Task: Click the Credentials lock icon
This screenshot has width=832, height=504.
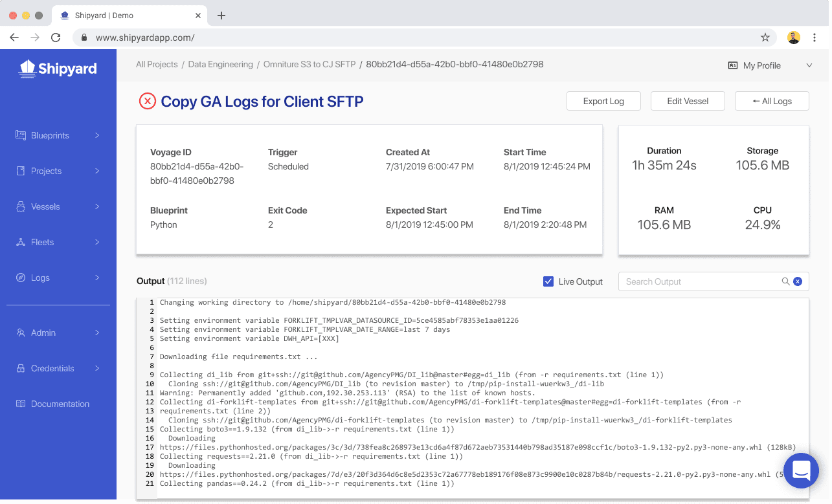Action: (20, 368)
